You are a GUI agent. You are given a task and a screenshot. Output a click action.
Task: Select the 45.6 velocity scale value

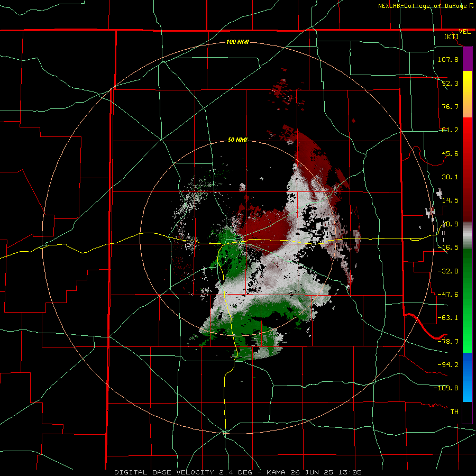pos(450,153)
